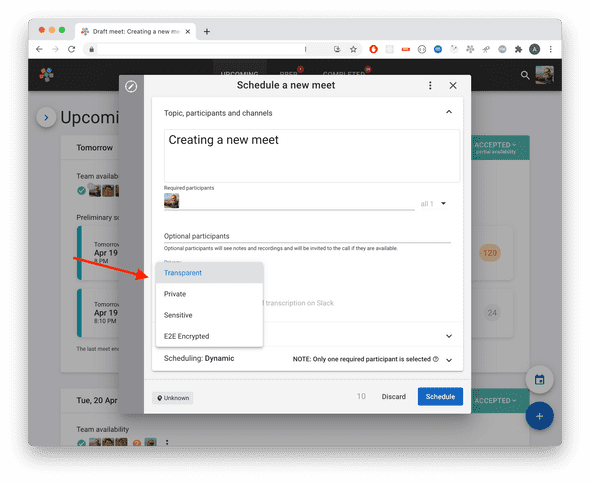Expand the sidebar with the chevron button
Viewport: 590px width, 483px height.
click(46, 117)
